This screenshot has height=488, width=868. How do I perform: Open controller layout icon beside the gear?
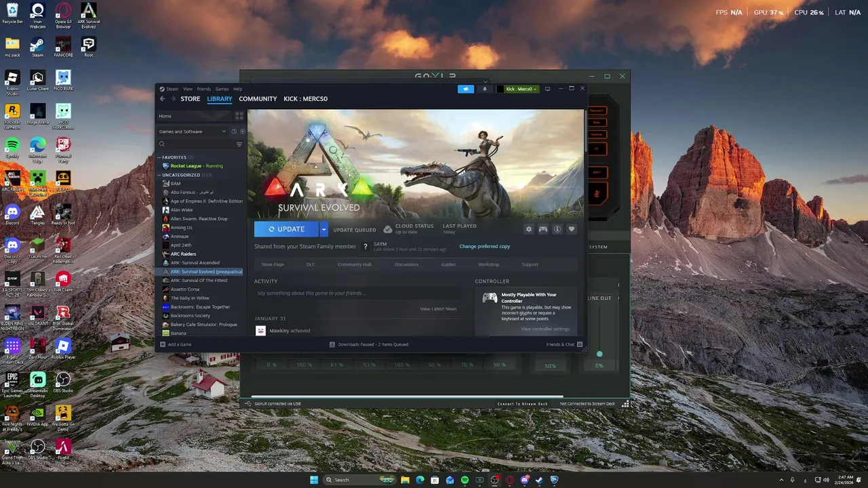coord(543,229)
